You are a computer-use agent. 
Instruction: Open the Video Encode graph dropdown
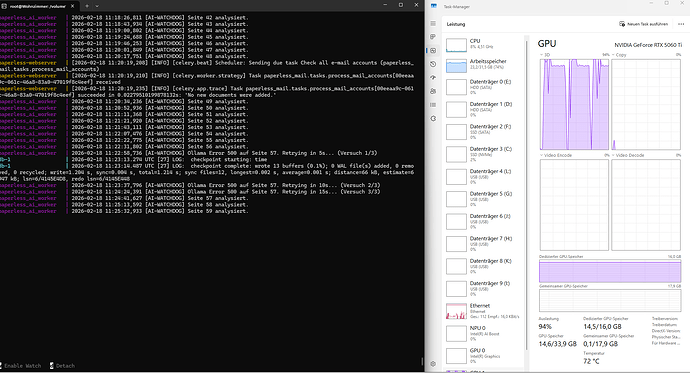tap(556, 155)
